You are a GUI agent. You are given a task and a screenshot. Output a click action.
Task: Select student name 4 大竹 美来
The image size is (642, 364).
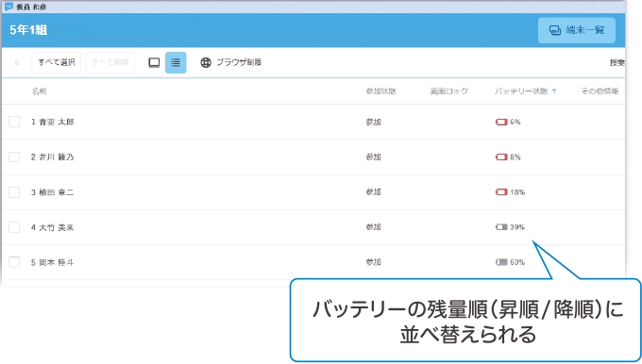(x=53, y=227)
